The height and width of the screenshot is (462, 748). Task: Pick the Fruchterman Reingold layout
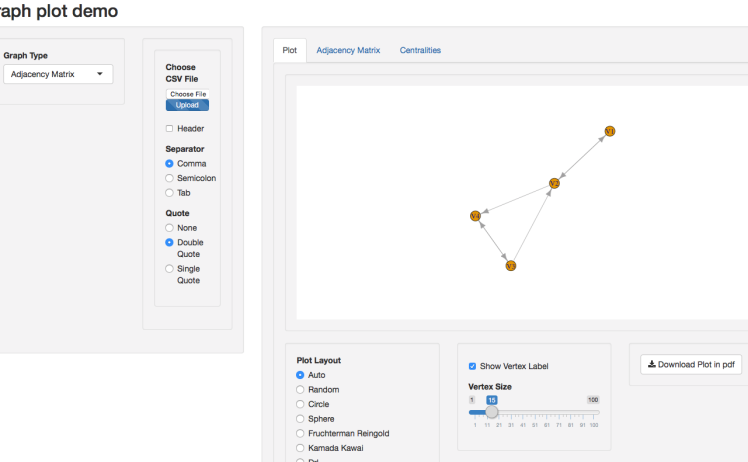pyautogui.click(x=301, y=433)
